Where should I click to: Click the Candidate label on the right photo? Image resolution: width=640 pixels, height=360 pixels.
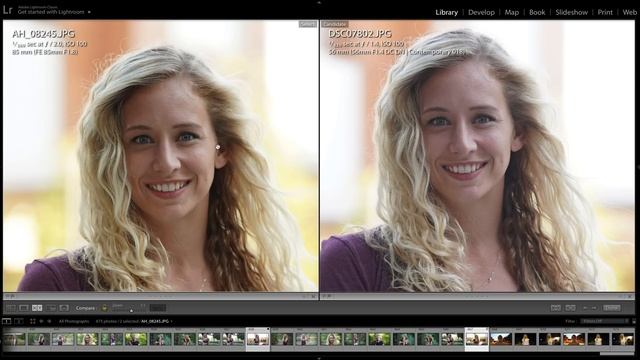[335, 24]
